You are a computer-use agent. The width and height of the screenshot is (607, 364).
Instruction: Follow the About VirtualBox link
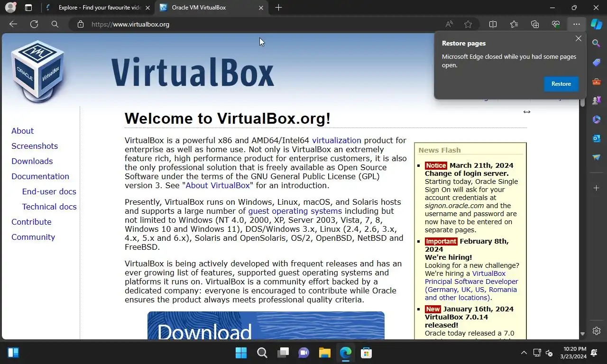(218, 185)
